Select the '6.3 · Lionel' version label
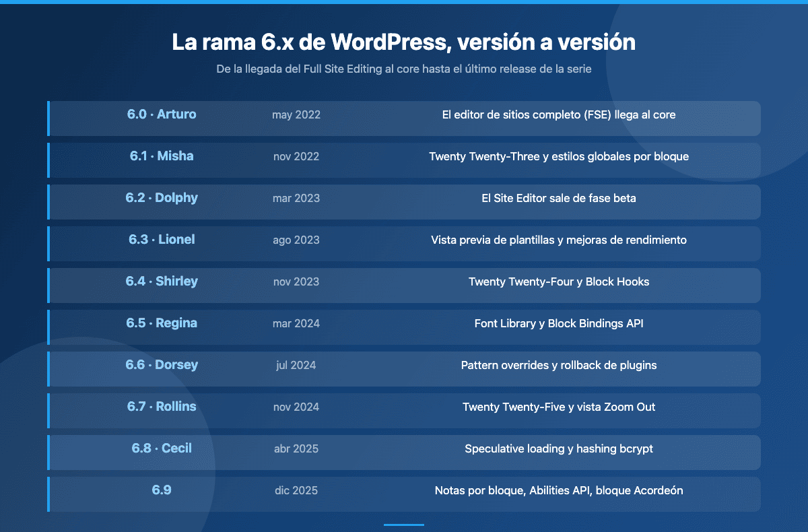Image resolution: width=808 pixels, height=532 pixels. tap(162, 240)
